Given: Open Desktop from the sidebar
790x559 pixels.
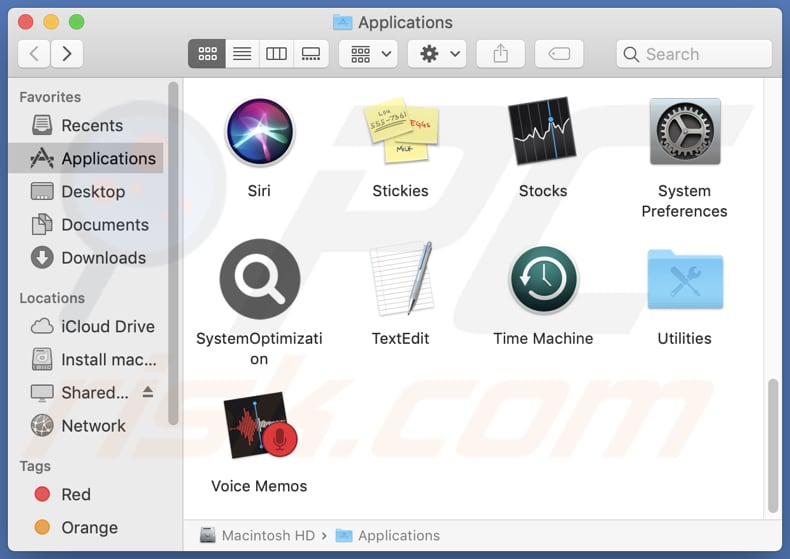Looking at the screenshot, I should [x=86, y=191].
